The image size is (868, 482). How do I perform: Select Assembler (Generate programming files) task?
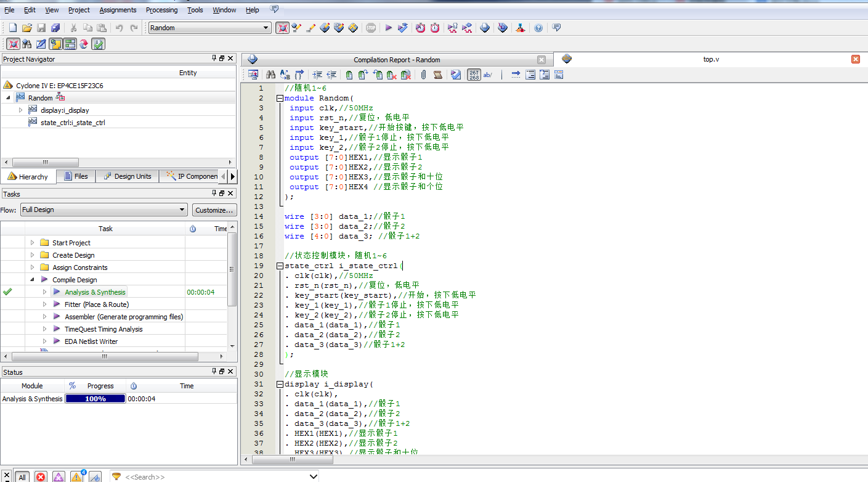pos(124,317)
